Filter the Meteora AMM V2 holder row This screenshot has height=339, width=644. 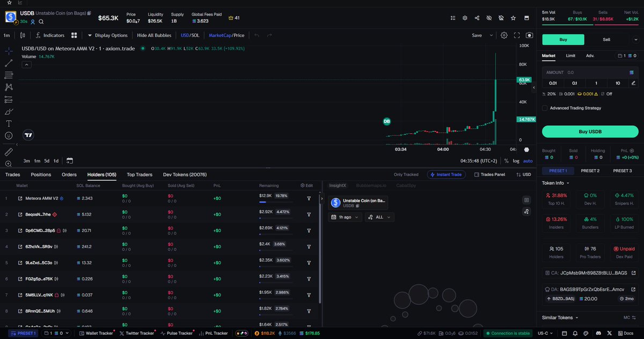(x=309, y=198)
